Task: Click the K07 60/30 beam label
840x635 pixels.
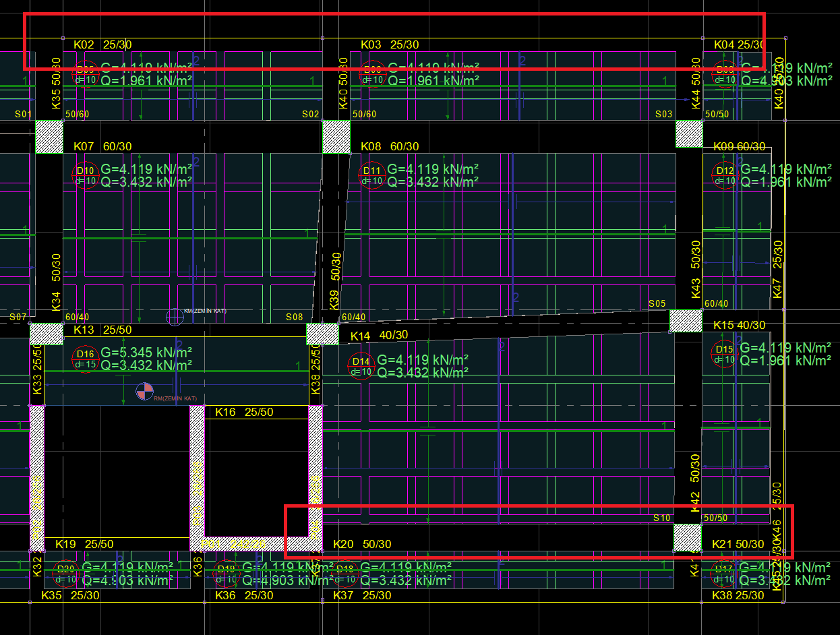Action: (x=102, y=146)
